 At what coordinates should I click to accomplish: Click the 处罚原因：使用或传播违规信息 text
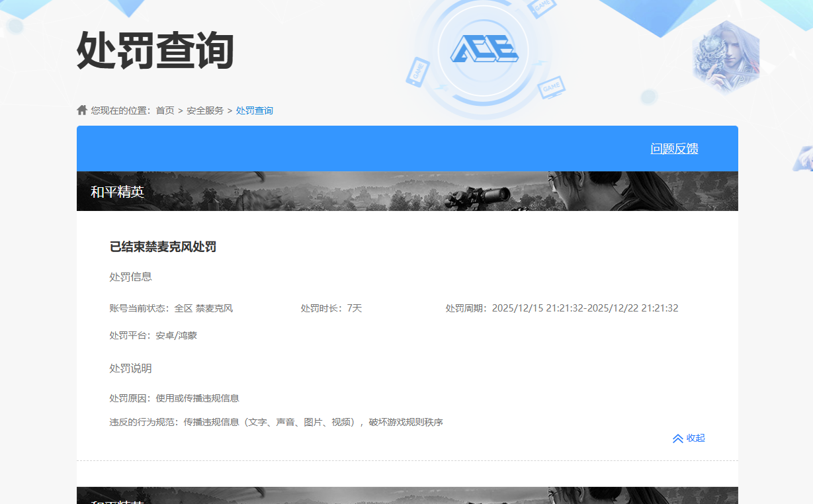tap(175, 398)
